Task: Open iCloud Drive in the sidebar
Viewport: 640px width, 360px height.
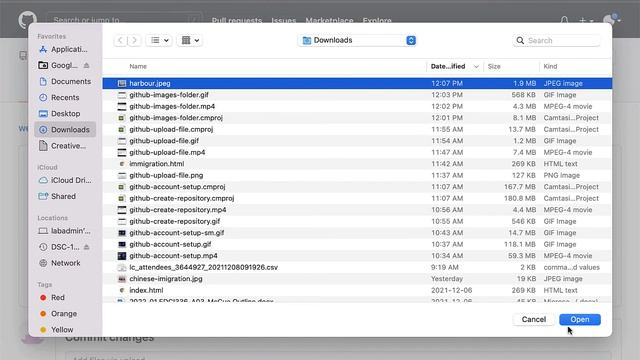Action: 65,180
